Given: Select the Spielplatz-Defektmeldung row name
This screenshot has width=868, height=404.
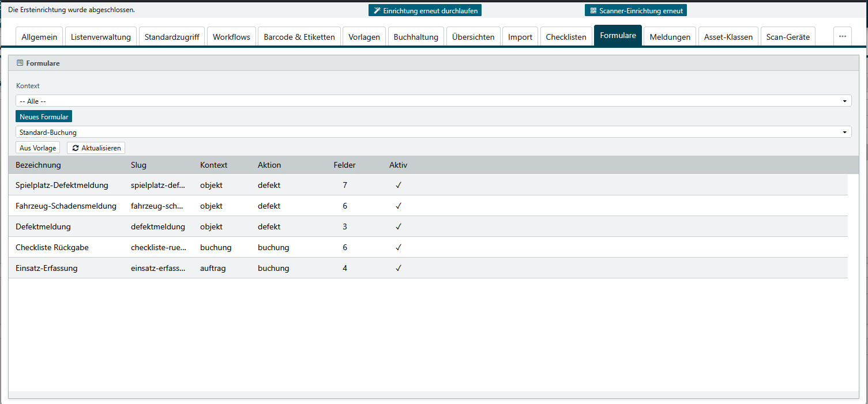Looking at the screenshot, I should tap(62, 185).
